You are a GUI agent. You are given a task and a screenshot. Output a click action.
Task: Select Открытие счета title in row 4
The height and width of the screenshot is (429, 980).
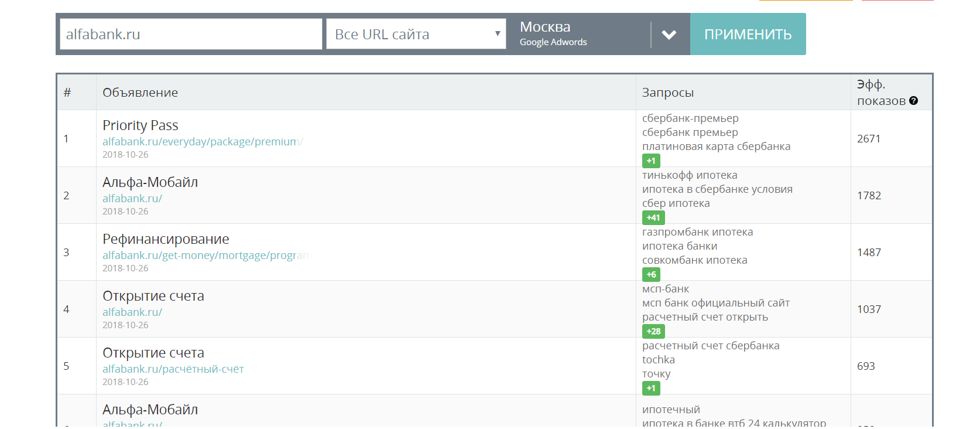pyautogui.click(x=153, y=296)
